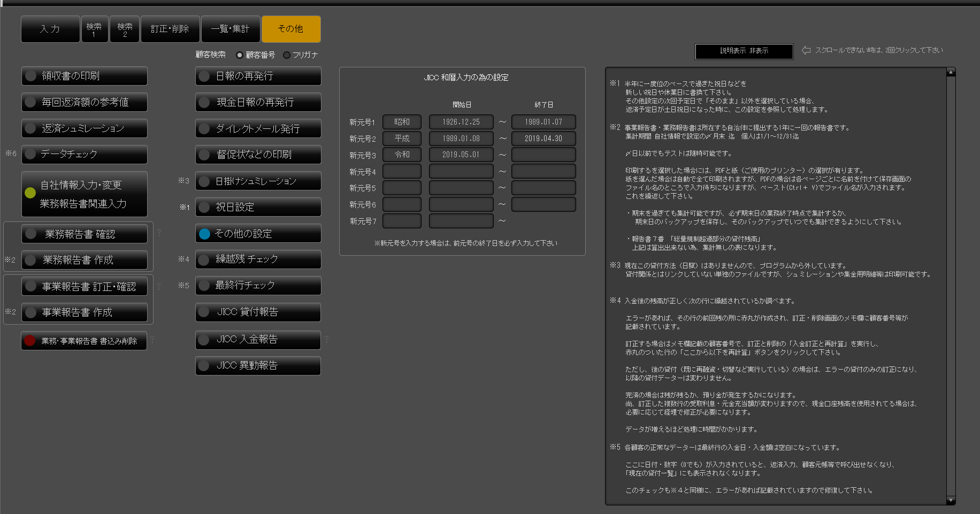
Task: Open 業務報告書 確認
Action: [85, 234]
